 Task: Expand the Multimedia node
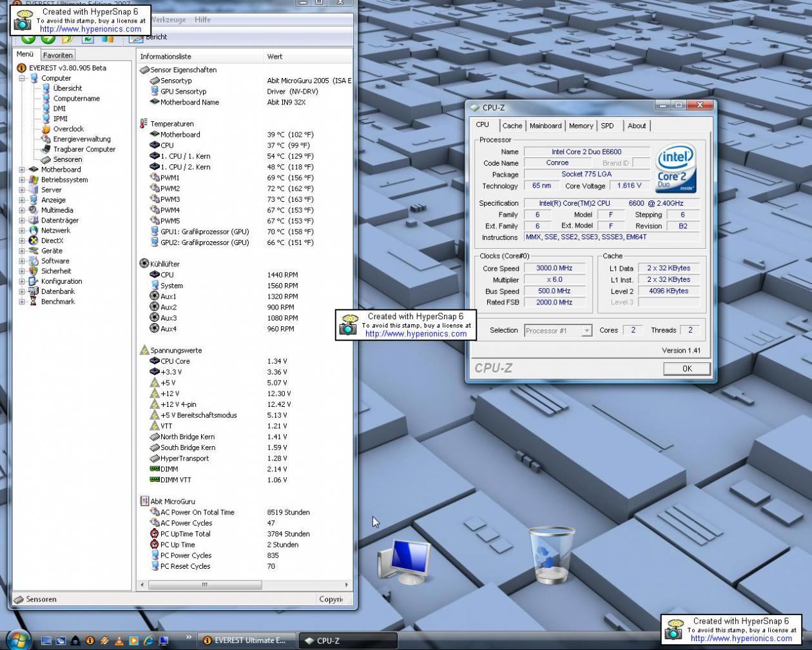pos(22,210)
